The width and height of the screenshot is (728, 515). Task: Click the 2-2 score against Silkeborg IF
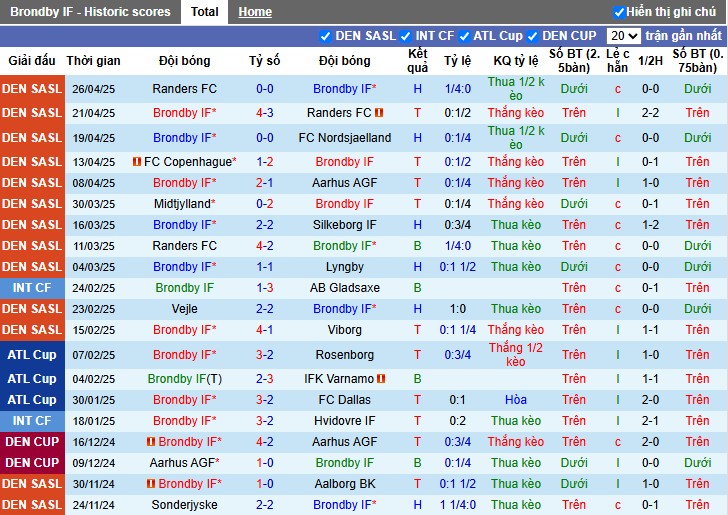point(265,225)
